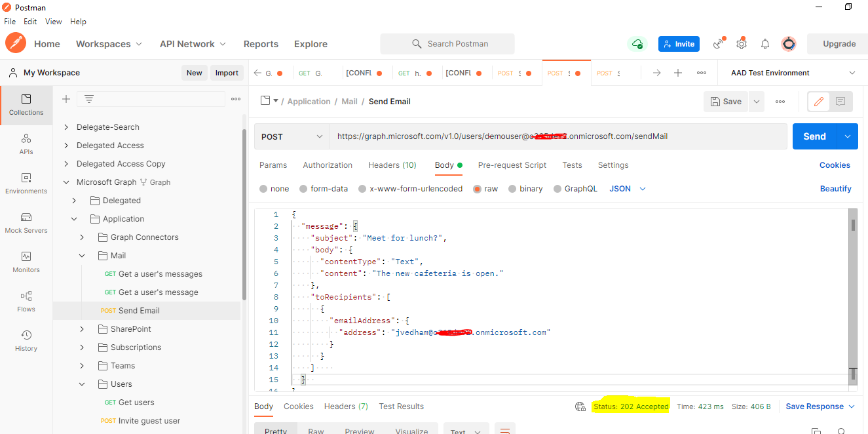Open the JSON format dropdown
This screenshot has width=868, height=434.
tap(628, 189)
